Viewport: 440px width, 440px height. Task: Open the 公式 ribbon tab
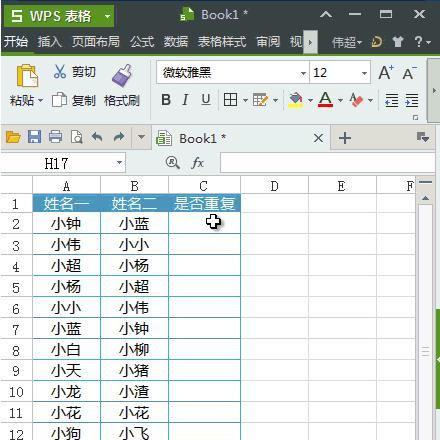(x=142, y=42)
